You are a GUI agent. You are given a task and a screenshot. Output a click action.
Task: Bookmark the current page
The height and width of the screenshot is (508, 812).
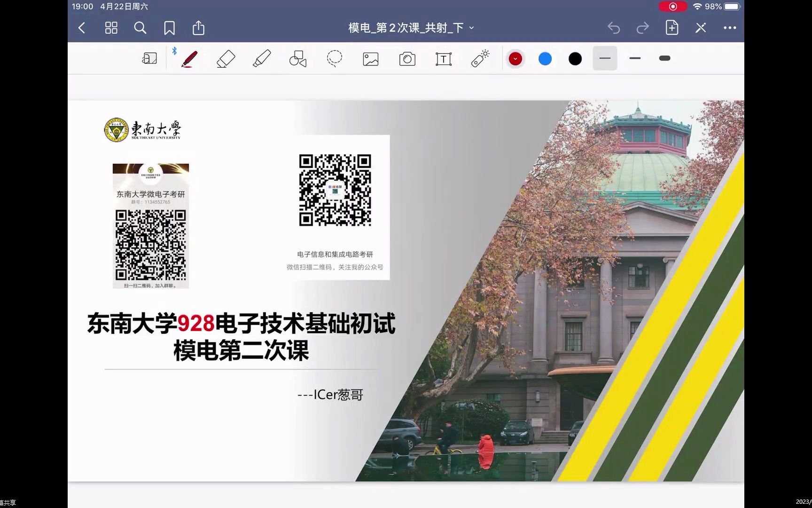(169, 28)
